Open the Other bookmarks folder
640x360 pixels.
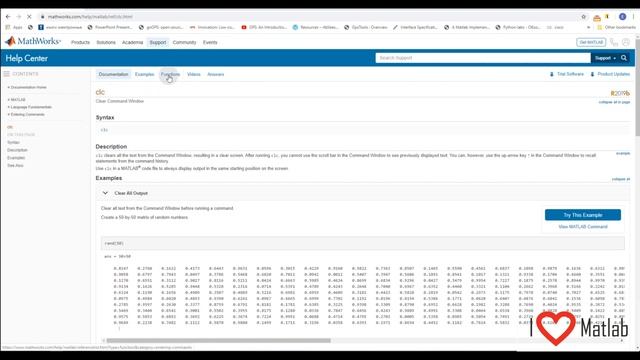coord(616,27)
